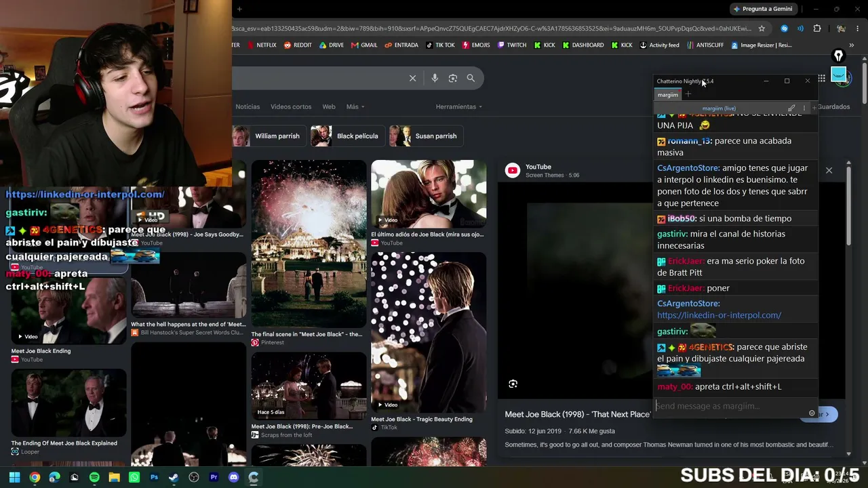Open the emote picker in Chatterino
This screenshot has width=868, height=488.
click(812, 413)
